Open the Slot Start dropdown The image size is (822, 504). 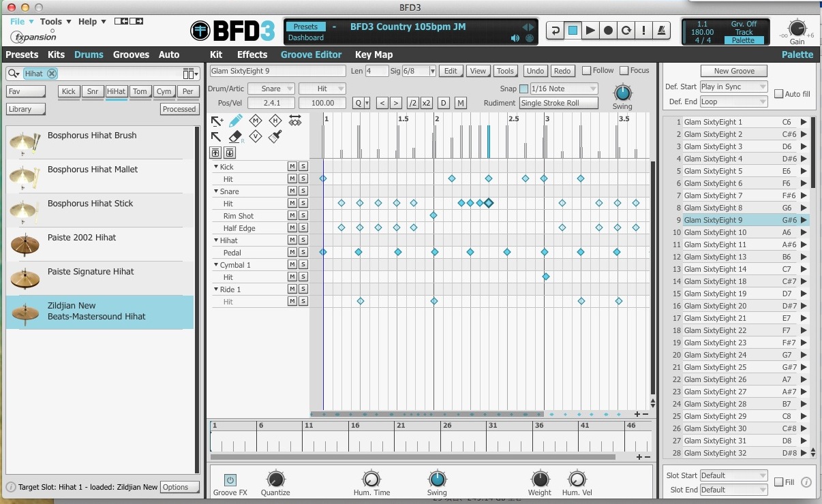coord(733,475)
